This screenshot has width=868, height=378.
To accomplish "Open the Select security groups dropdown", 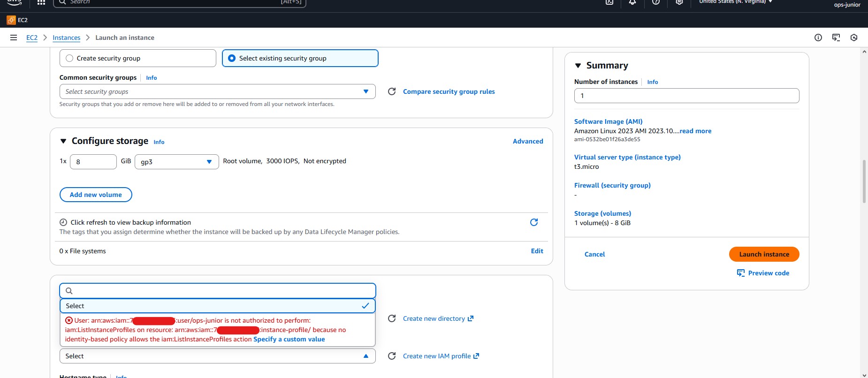I will (x=217, y=91).
